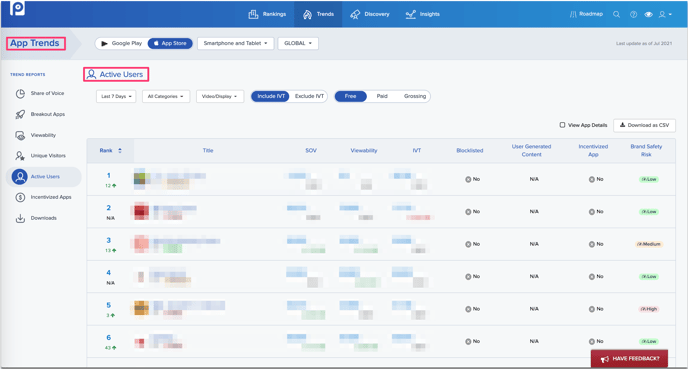688x369 pixels.
Task: Click rank number 3 link
Action: 108,240
